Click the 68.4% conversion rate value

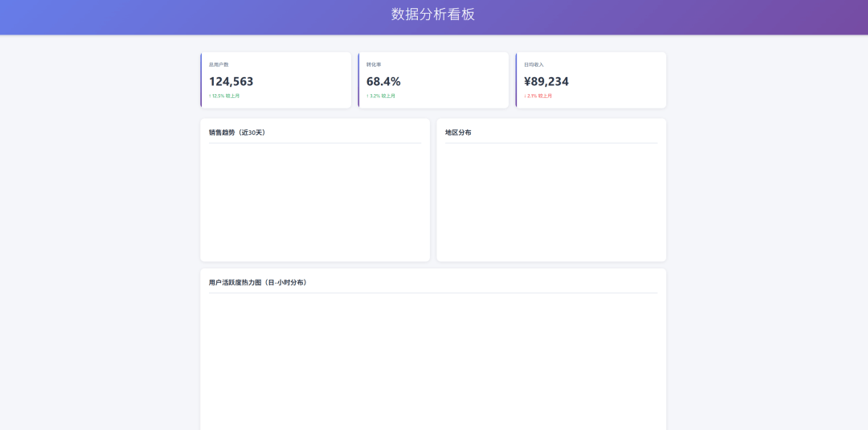[383, 81]
